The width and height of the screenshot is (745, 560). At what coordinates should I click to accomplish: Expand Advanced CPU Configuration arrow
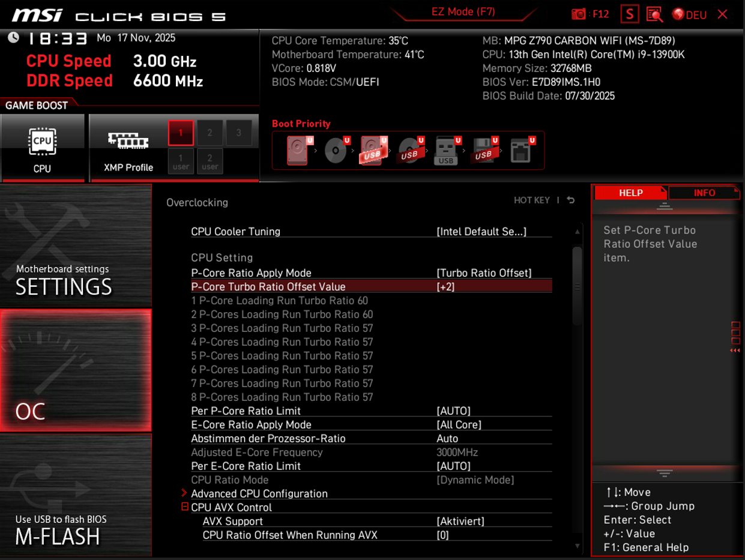point(184,493)
